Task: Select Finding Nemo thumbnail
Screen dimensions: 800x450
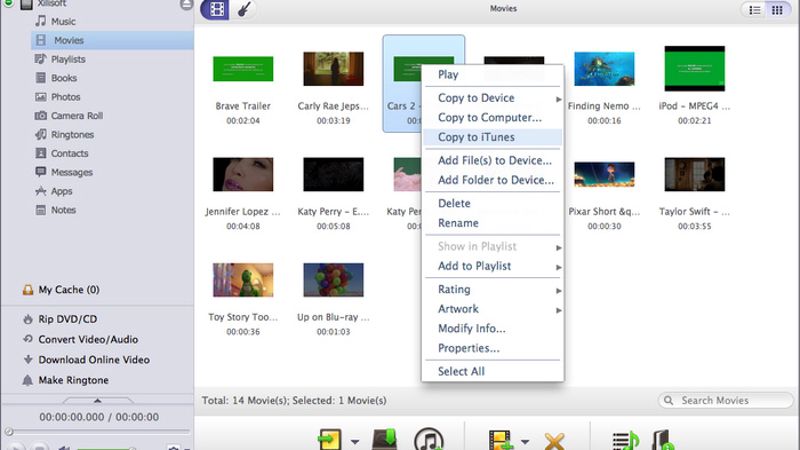Action: coord(604,68)
